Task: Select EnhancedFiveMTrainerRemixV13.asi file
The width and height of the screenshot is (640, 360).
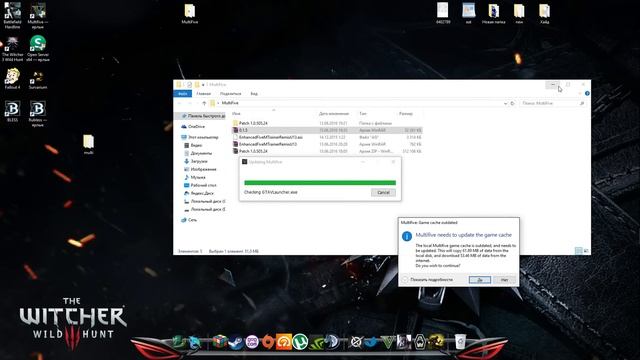Action: point(327,137)
